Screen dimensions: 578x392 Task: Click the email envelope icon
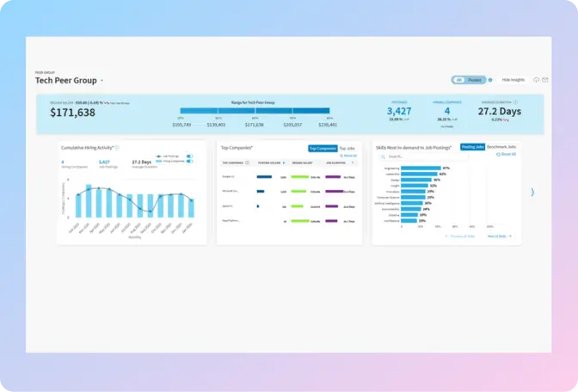545,80
